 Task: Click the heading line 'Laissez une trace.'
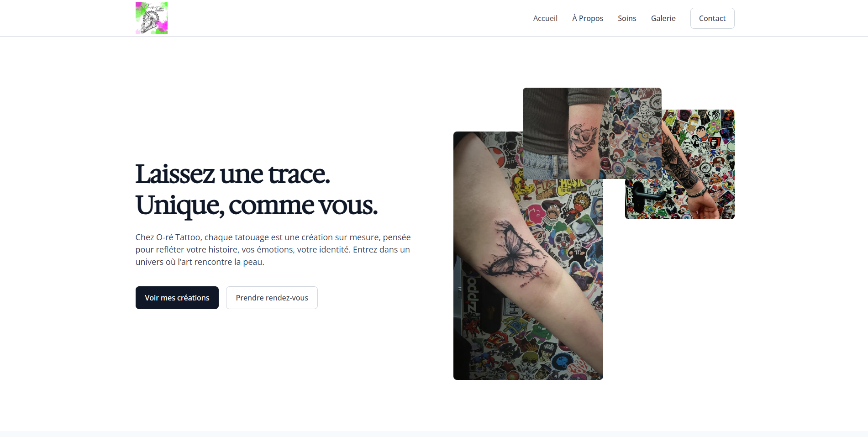[x=232, y=174]
